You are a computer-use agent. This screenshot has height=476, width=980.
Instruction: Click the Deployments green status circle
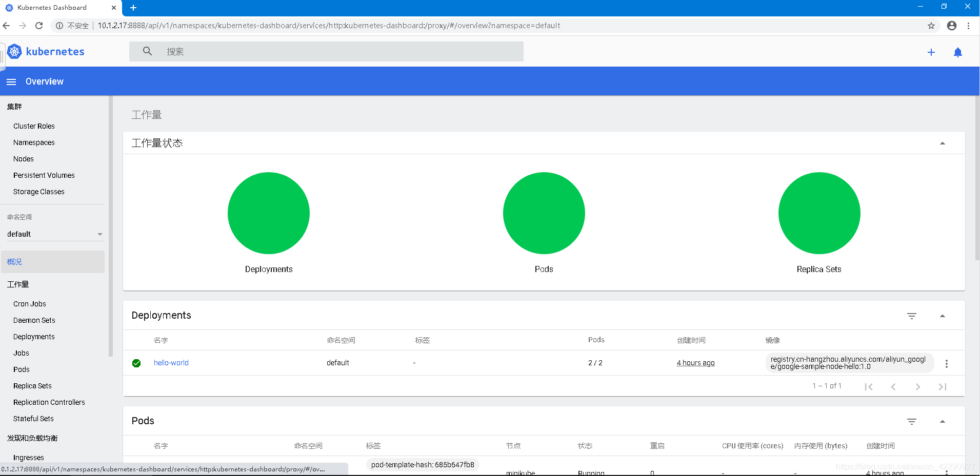pyautogui.click(x=269, y=213)
